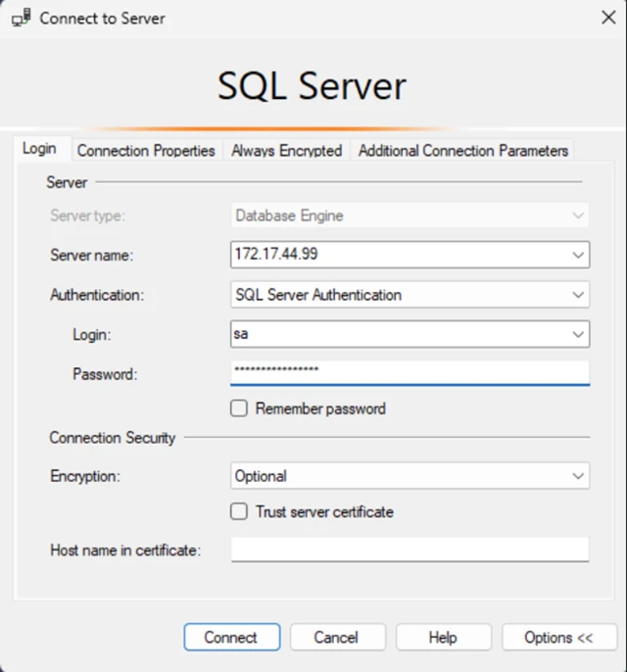Click the greyed-out Server type dropdown
Screen dimensions: 627x672
[410, 216]
